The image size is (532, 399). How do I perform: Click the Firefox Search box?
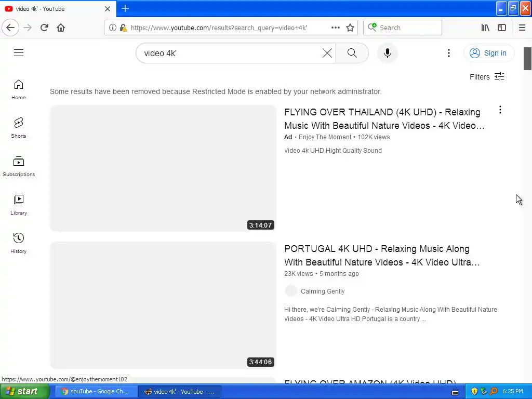pos(403,28)
